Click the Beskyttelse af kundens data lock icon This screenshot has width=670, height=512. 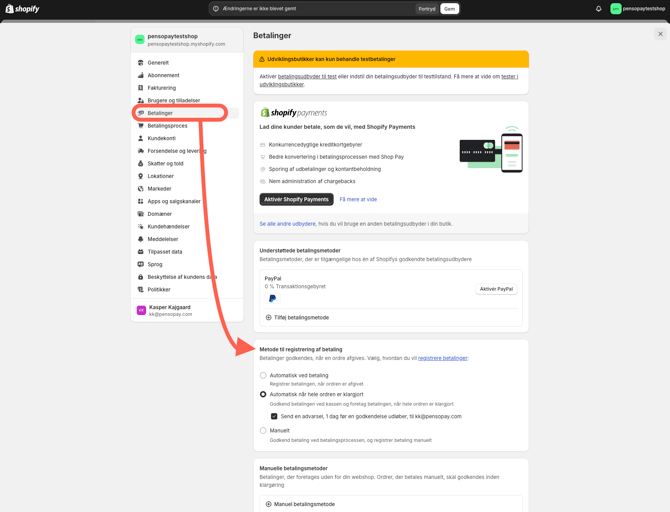click(x=141, y=277)
